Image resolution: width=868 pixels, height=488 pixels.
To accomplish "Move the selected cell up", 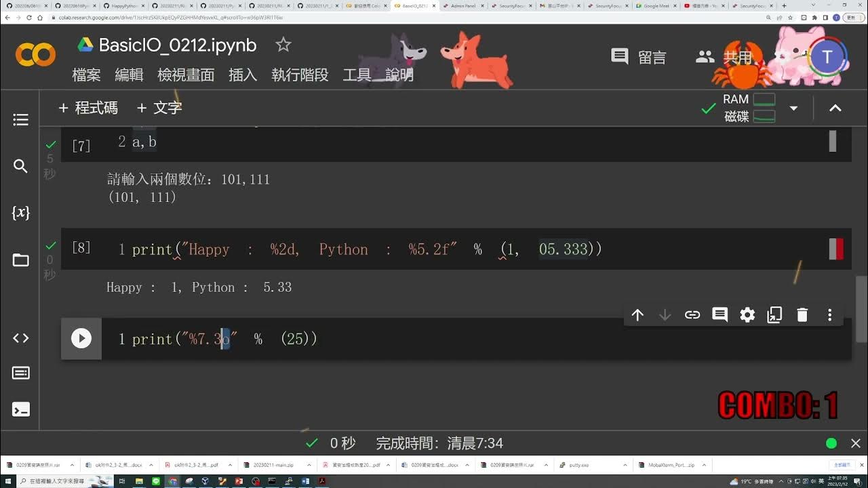I will tap(637, 314).
